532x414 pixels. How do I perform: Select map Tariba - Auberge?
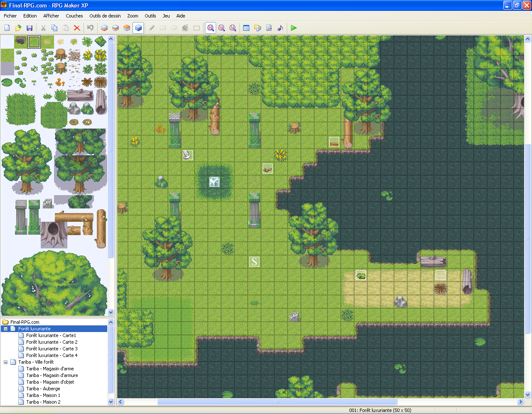click(x=43, y=389)
